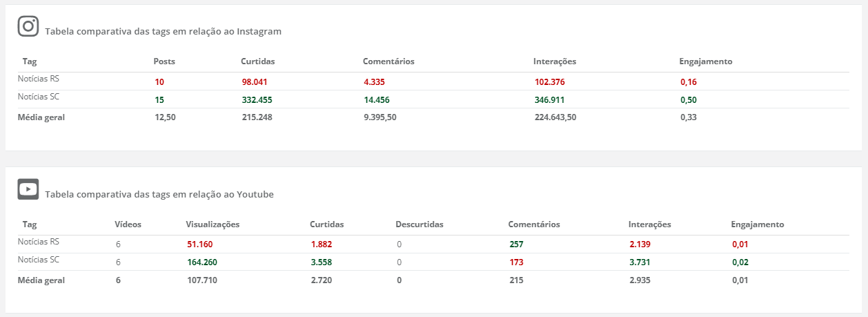Click Média geral label in Instagram table
Image resolution: width=868 pixels, height=317 pixels.
(41, 117)
